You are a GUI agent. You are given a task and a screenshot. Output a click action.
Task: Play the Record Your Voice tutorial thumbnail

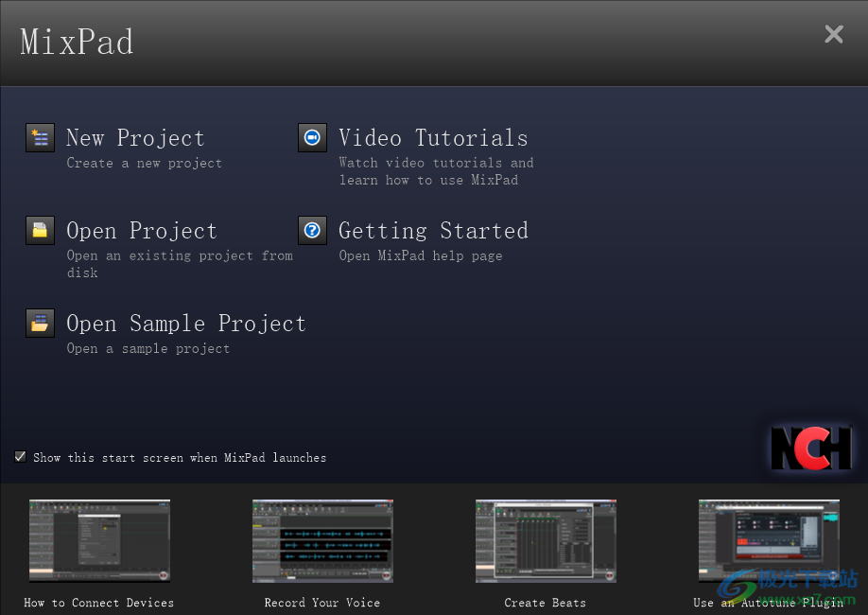322,541
